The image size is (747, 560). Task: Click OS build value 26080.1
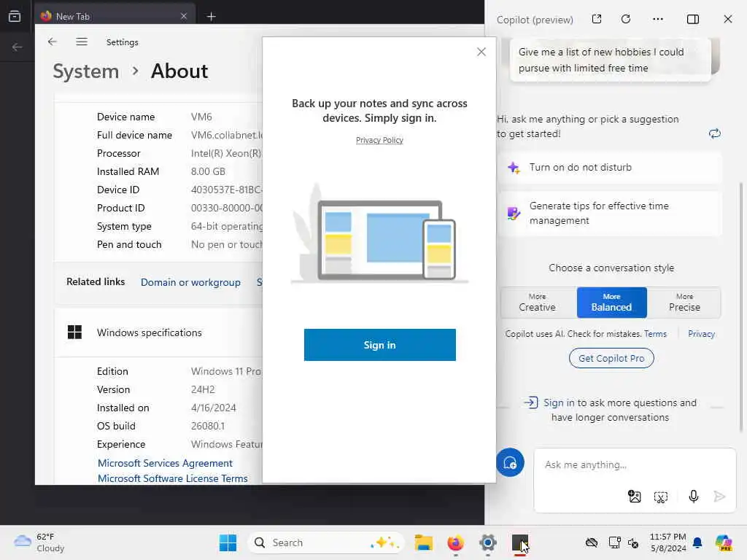pyautogui.click(x=208, y=426)
